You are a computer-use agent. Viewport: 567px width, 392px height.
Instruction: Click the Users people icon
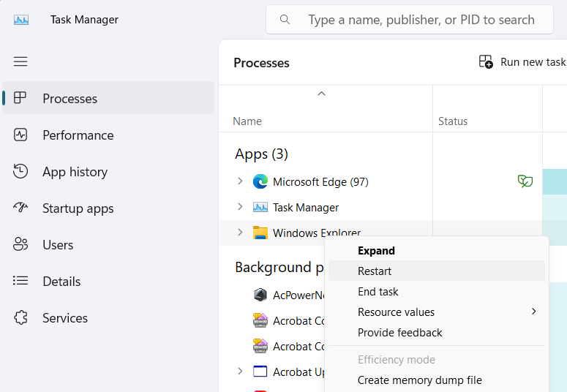point(20,244)
